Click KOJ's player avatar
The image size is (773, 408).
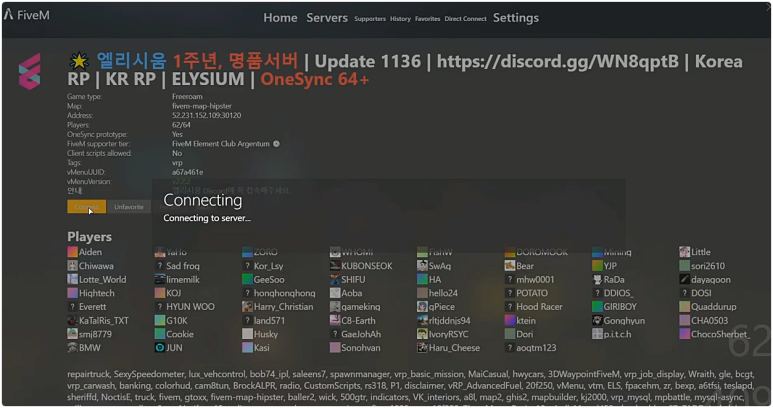[160, 293]
